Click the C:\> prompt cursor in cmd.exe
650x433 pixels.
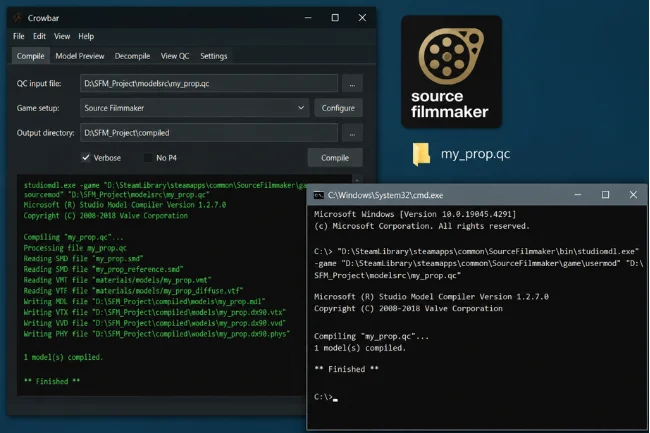pyautogui.click(x=335, y=399)
